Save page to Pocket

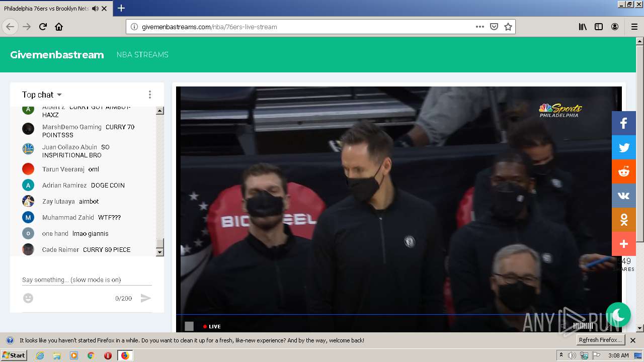point(494,27)
